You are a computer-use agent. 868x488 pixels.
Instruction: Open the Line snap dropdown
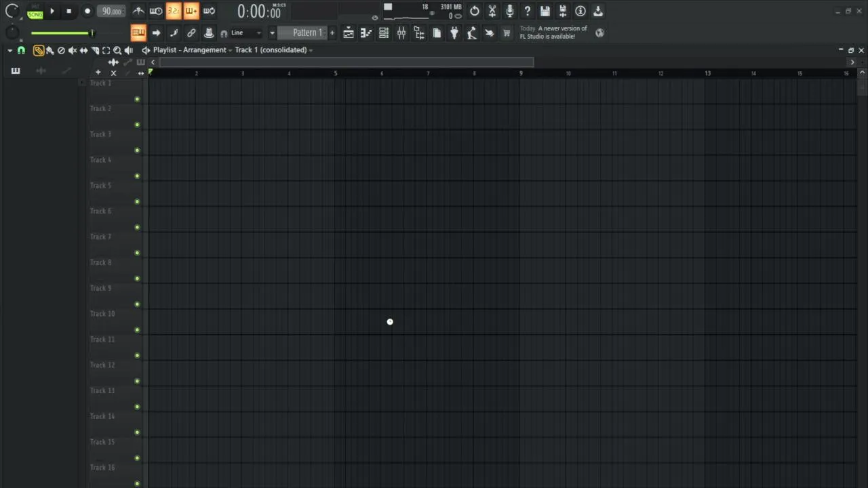[246, 33]
